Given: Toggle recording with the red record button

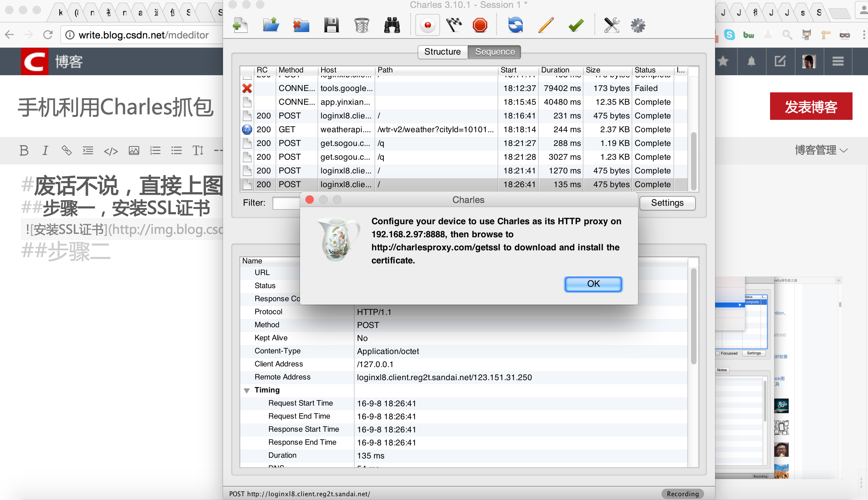Looking at the screenshot, I should [427, 25].
